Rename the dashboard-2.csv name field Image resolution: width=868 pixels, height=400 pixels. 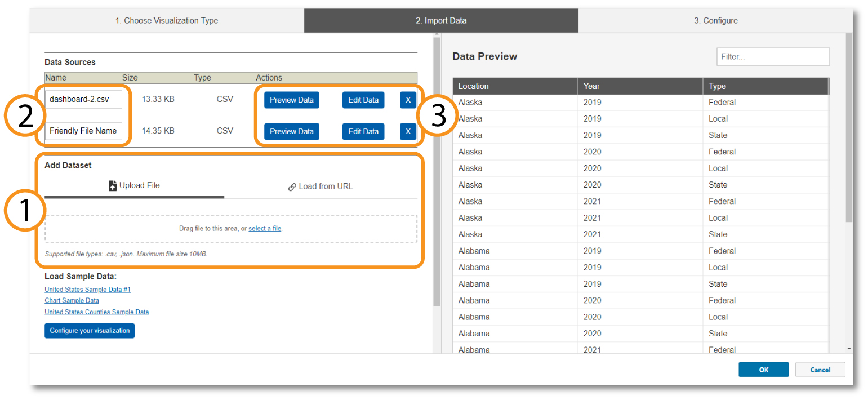[83, 99]
